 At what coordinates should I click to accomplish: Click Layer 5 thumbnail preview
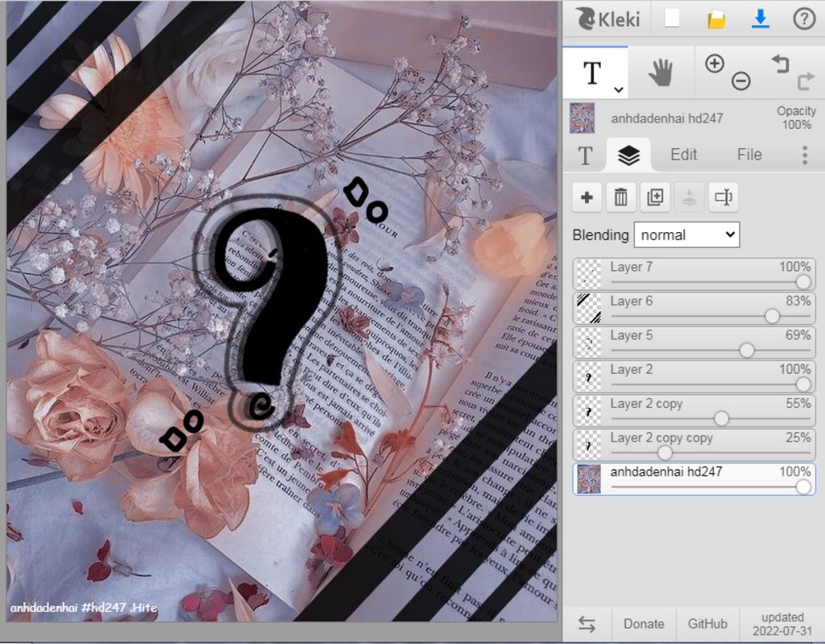click(x=589, y=343)
